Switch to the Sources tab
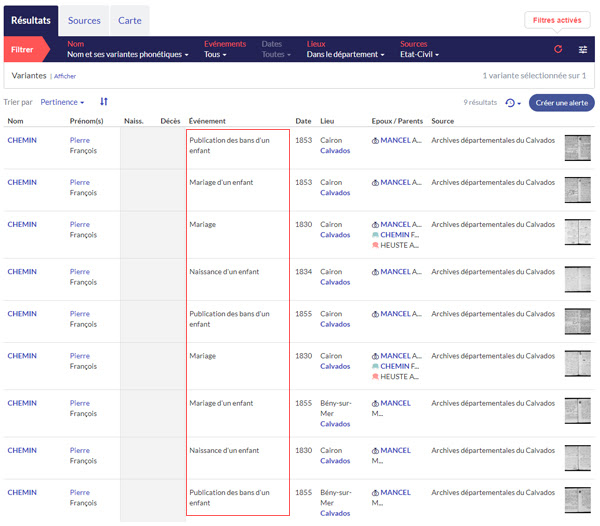 [84, 20]
